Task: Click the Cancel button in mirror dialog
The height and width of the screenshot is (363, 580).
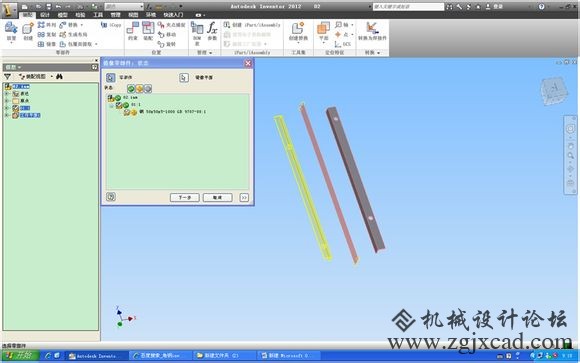Action: (x=218, y=198)
